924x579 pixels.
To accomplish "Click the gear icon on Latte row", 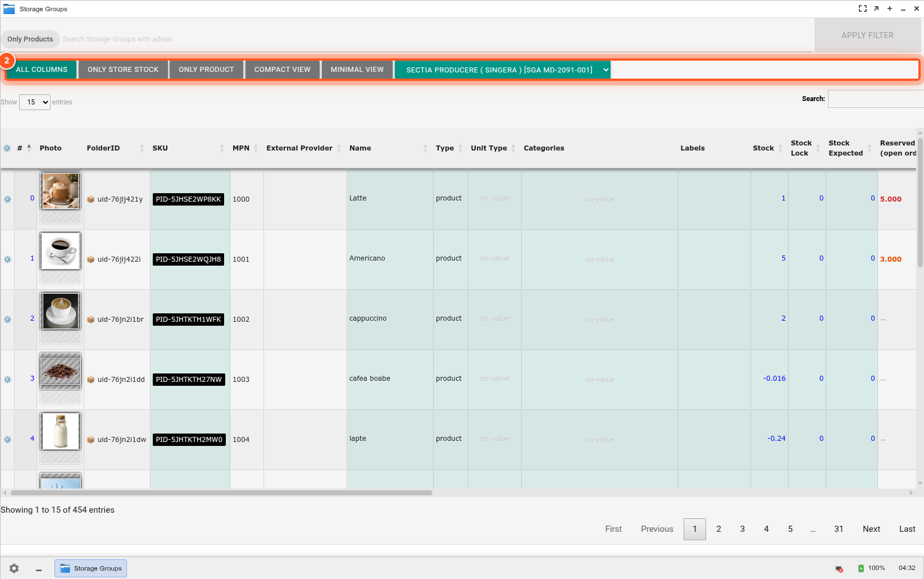I will (x=7, y=199).
